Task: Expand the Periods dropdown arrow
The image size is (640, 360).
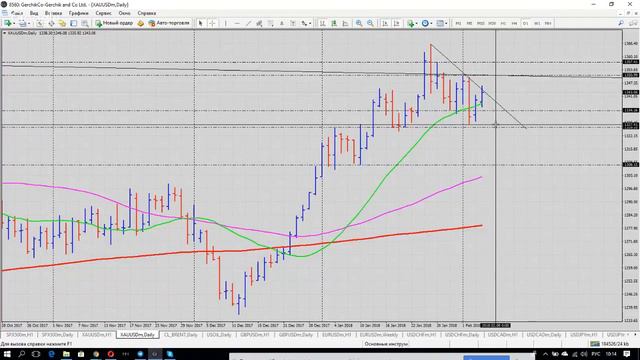Action: click(x=431, y=23)
